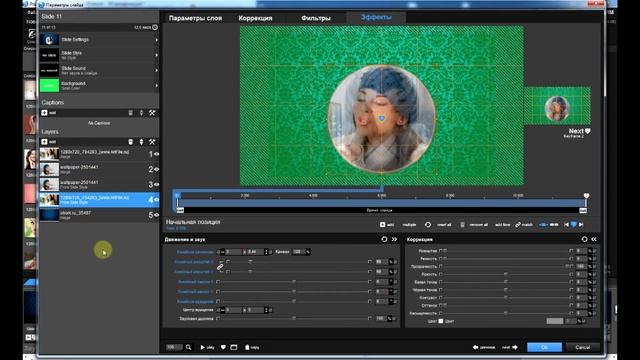
Task: Play the slide preview
Action: click(x=207, y=347)
